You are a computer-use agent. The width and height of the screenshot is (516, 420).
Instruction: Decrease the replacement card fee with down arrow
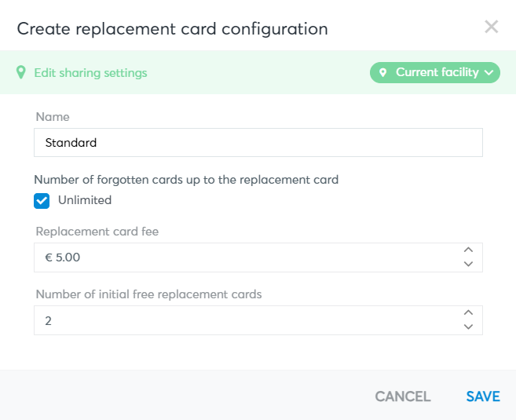[468, 264]
